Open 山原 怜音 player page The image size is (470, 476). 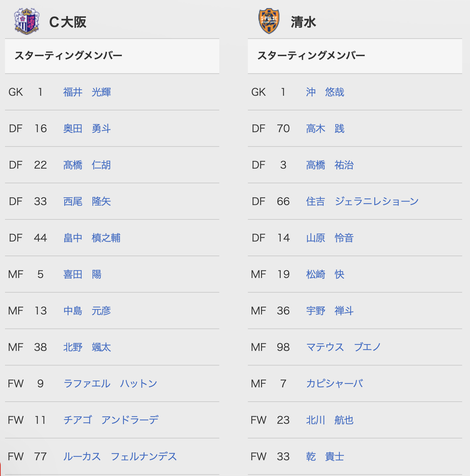tap(330, 238)
